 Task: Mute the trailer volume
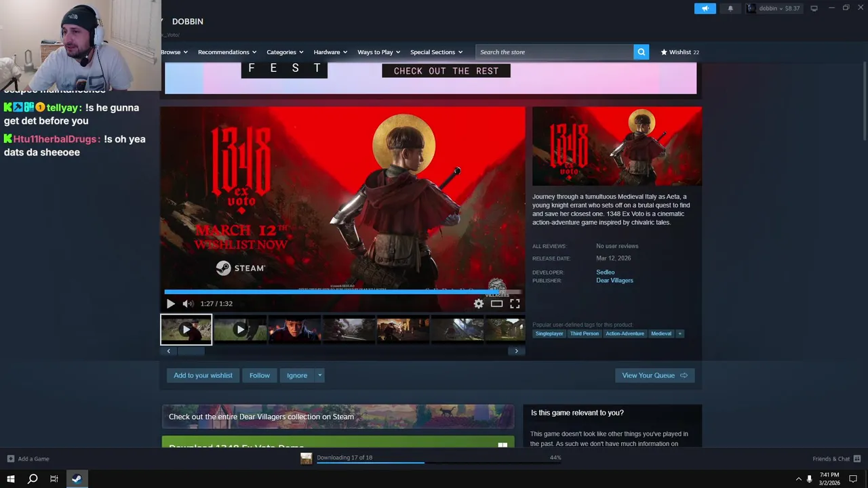coord(188,304)
